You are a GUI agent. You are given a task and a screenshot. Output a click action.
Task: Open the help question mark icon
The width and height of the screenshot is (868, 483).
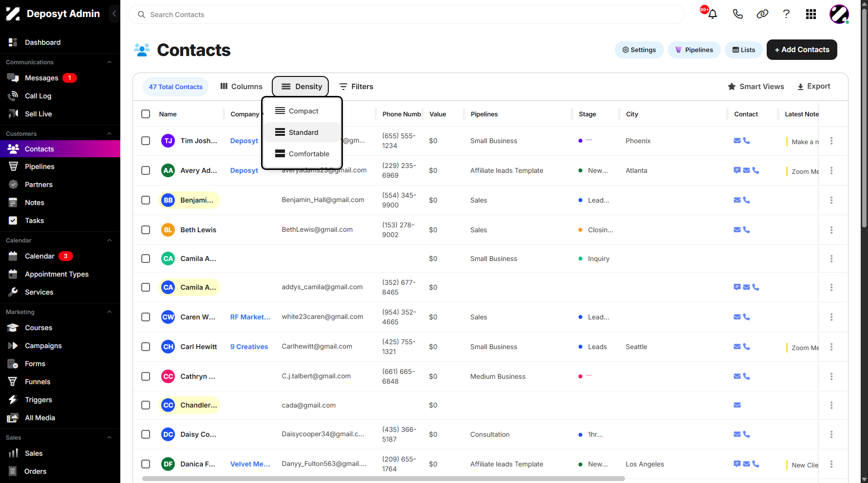click(786, 14)
